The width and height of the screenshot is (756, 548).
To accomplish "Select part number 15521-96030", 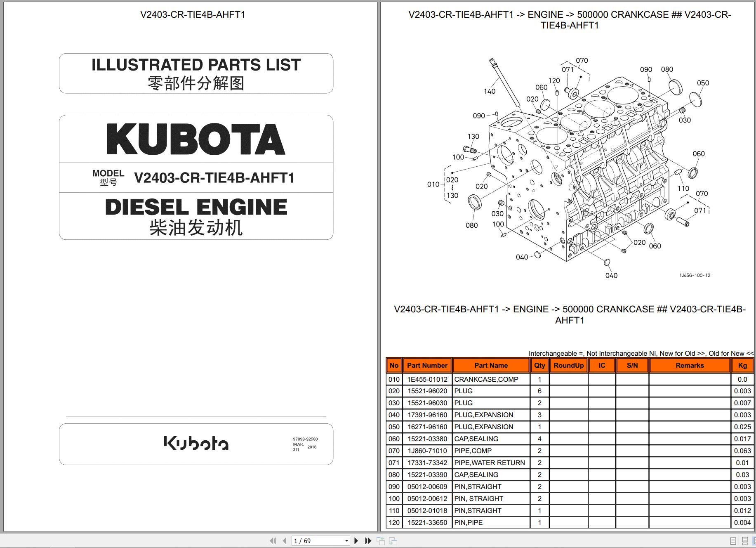I will click(427, 403).
